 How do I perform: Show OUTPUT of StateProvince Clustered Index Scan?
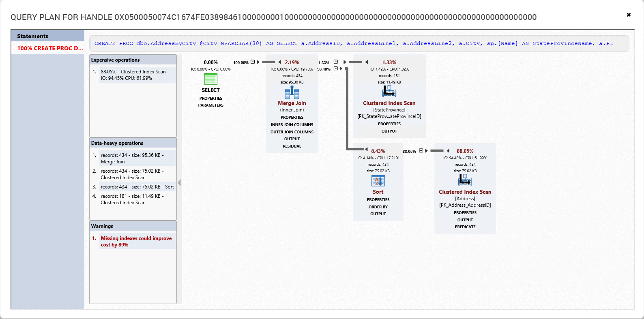click(x=389, y=131)
